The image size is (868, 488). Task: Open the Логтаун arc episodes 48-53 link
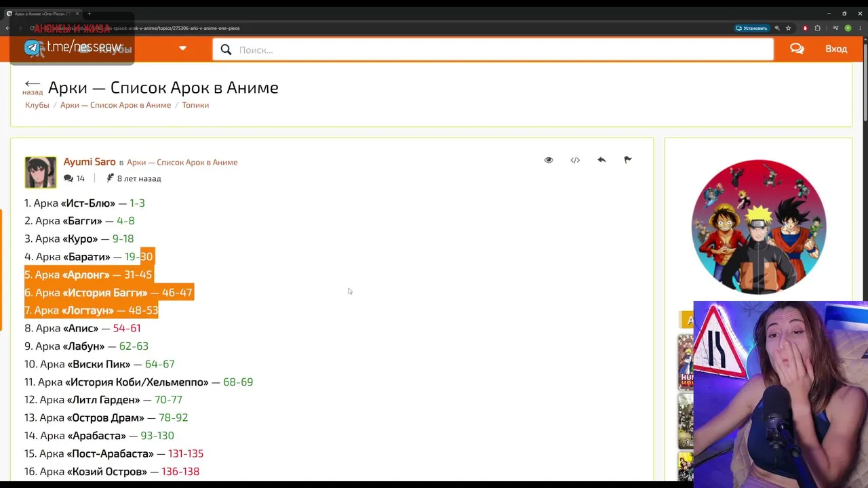[143, 310]
